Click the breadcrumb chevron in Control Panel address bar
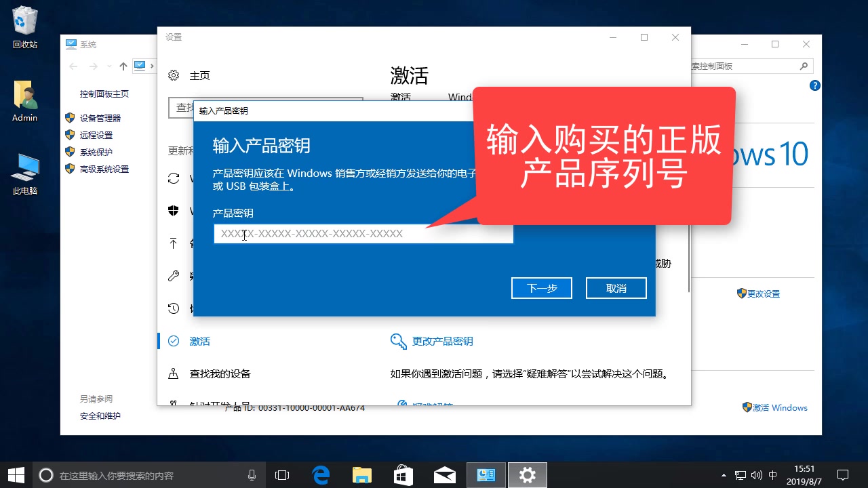Image resolution: width=868 pixels, height=488 pixels. coord(153,66)
